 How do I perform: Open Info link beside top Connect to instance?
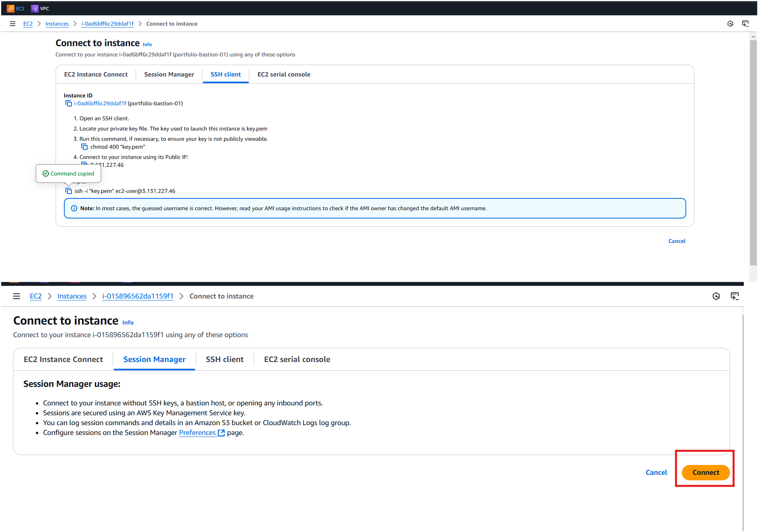147,45
